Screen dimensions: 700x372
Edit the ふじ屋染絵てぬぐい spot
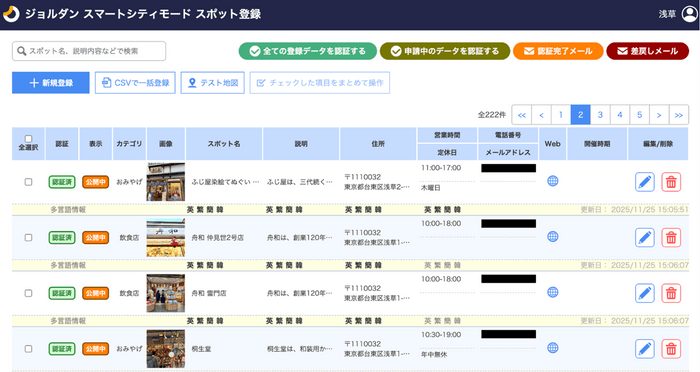coord(645,182)
